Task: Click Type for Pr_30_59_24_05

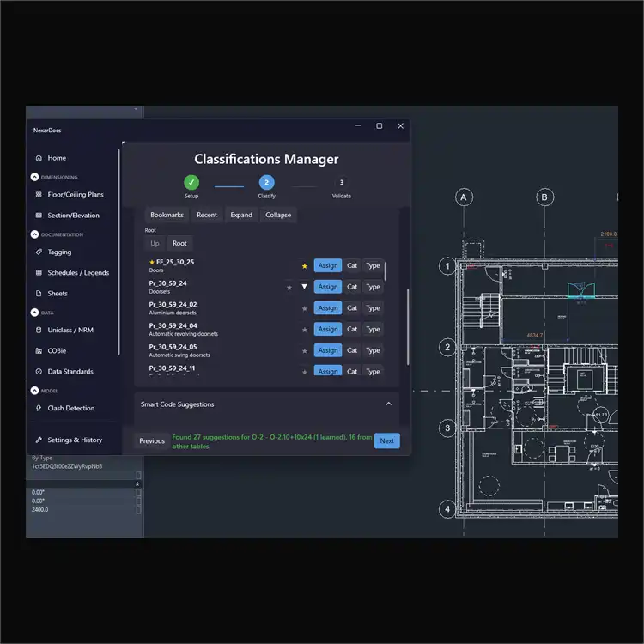Action: 373,350
